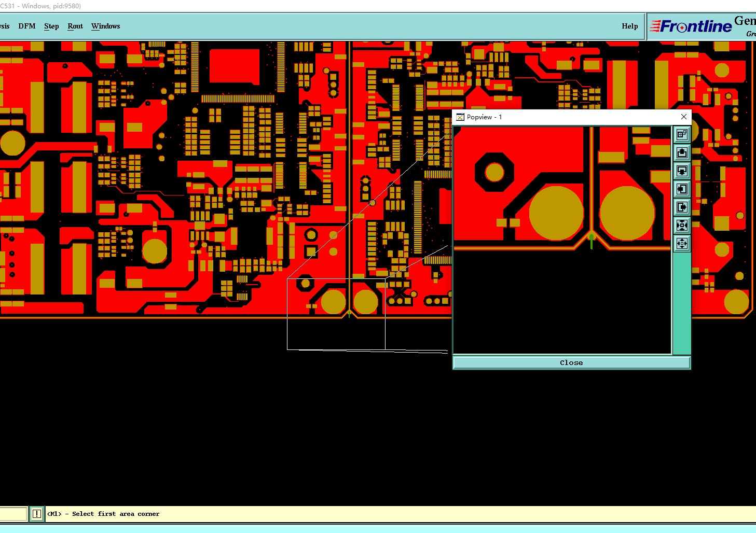Viewport: 756px width, 533px height.
Task: Open the Rout menu
Action: pyautogui.click(x=75, y=26)
